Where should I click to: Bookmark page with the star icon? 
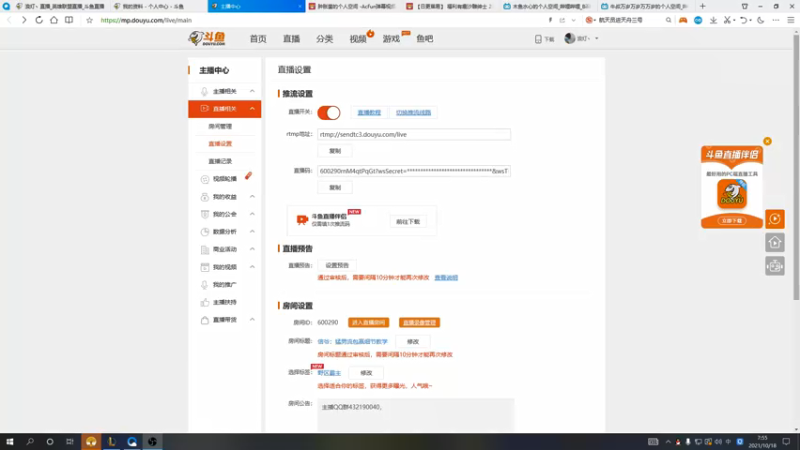point(89,20)
